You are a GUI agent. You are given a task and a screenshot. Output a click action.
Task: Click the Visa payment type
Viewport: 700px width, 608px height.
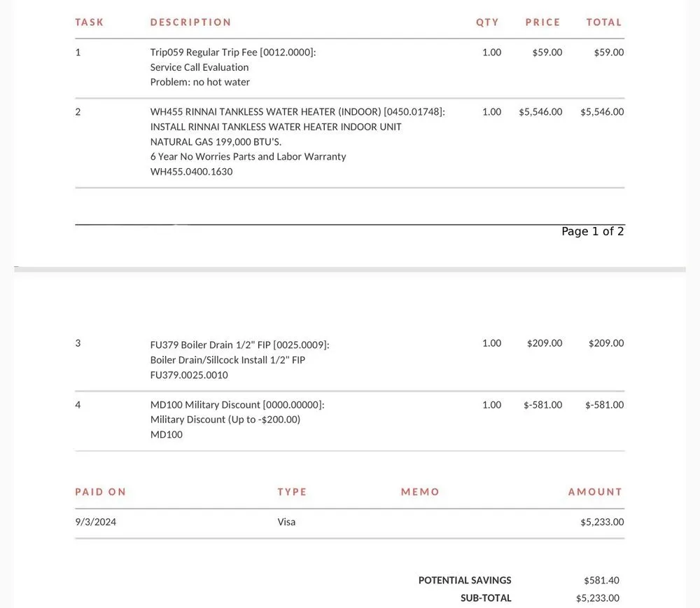click(286, 522)
